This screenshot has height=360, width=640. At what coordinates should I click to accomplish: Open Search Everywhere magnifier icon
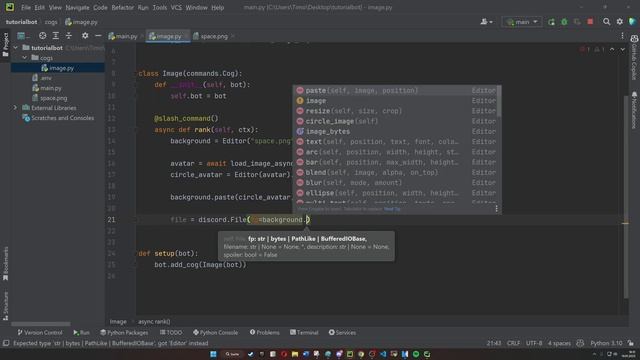click(x=607, y=22)
